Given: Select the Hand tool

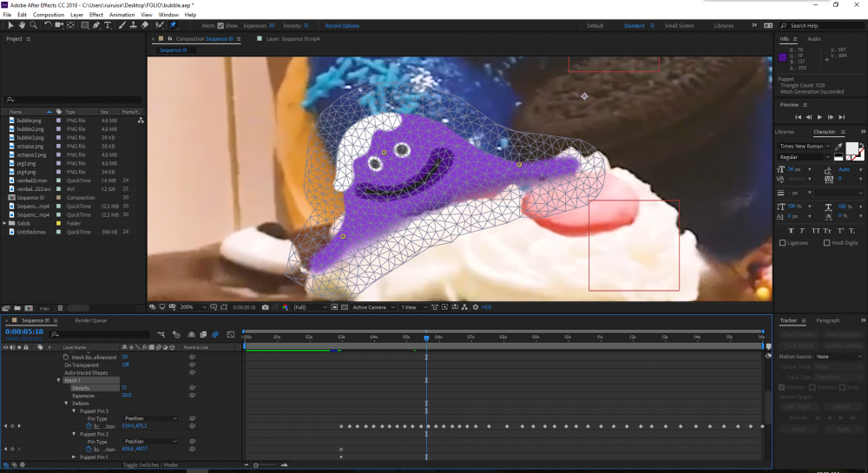Looking at the screenshot, I should 22,25.
